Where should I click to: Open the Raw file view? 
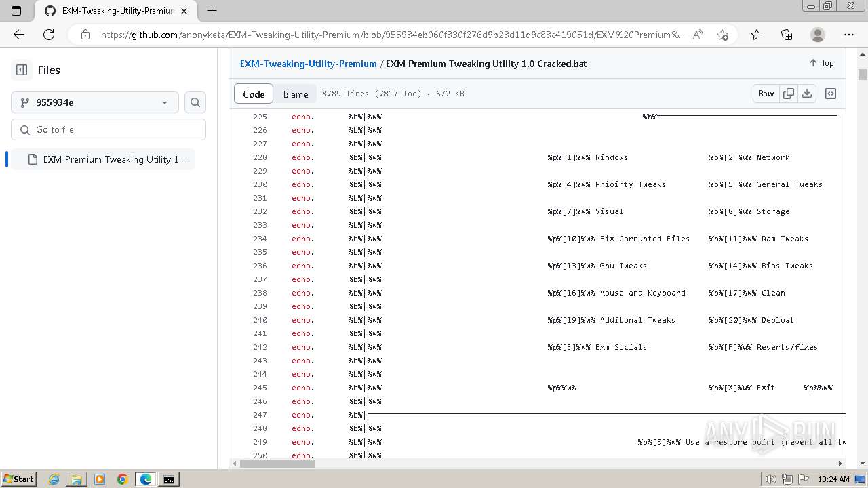(x=766, y=94)
